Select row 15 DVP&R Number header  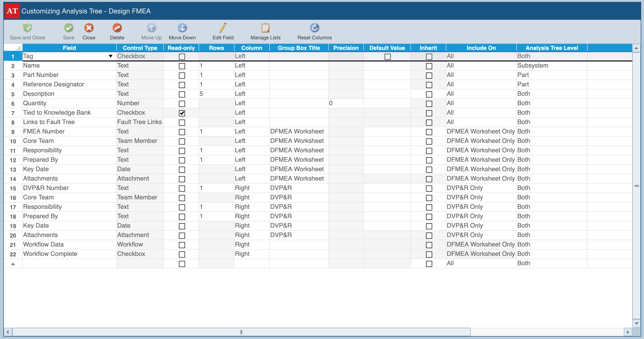click(13, 188)
